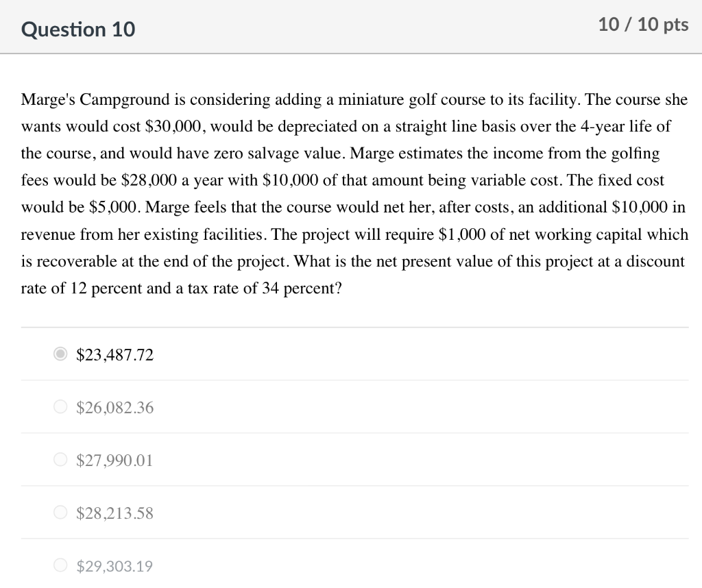702x588 pixels.
Task: Click the $28,000 golfing fees amount
Action: [x=149, y=180]
